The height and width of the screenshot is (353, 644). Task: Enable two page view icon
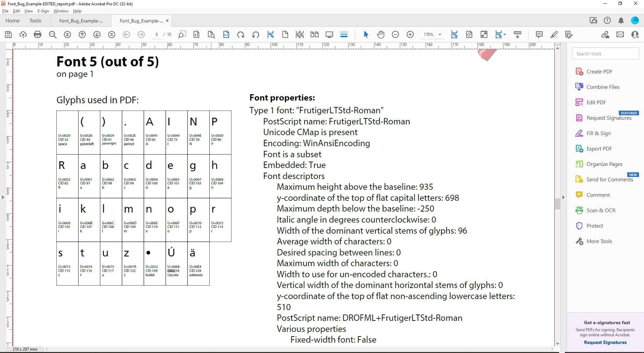315,35
